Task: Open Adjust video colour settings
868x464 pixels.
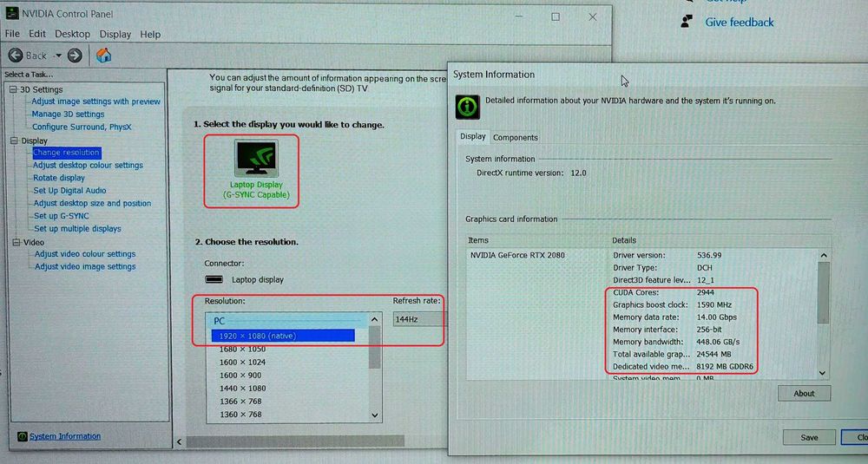Action: click(85, 254)
